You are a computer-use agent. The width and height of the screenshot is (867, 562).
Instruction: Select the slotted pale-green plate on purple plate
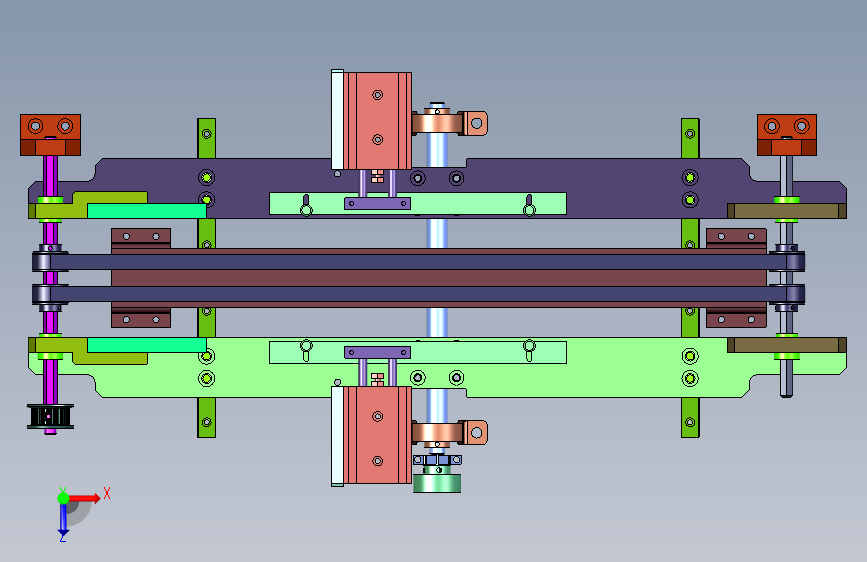point(418,204)
